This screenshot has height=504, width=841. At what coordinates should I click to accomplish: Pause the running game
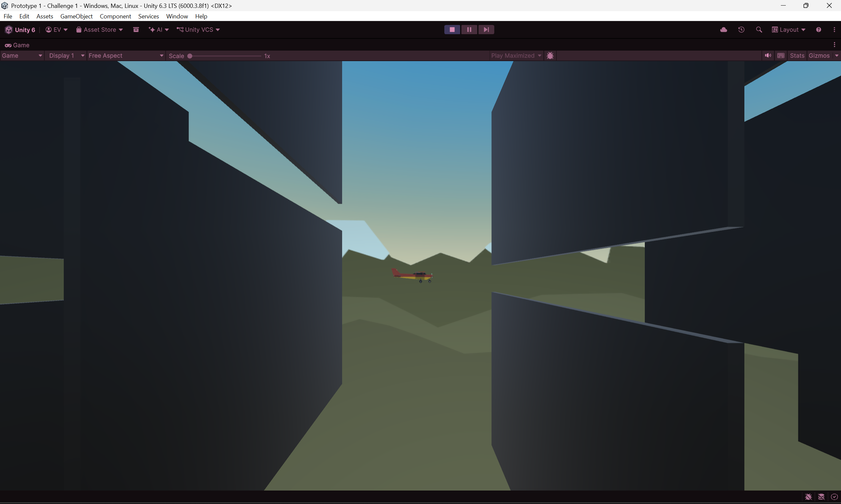[469, 30]
